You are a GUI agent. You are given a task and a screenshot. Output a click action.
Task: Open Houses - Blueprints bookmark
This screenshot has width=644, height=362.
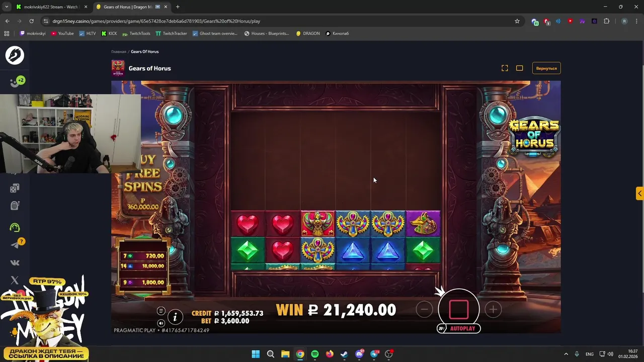tap(267, 33)
